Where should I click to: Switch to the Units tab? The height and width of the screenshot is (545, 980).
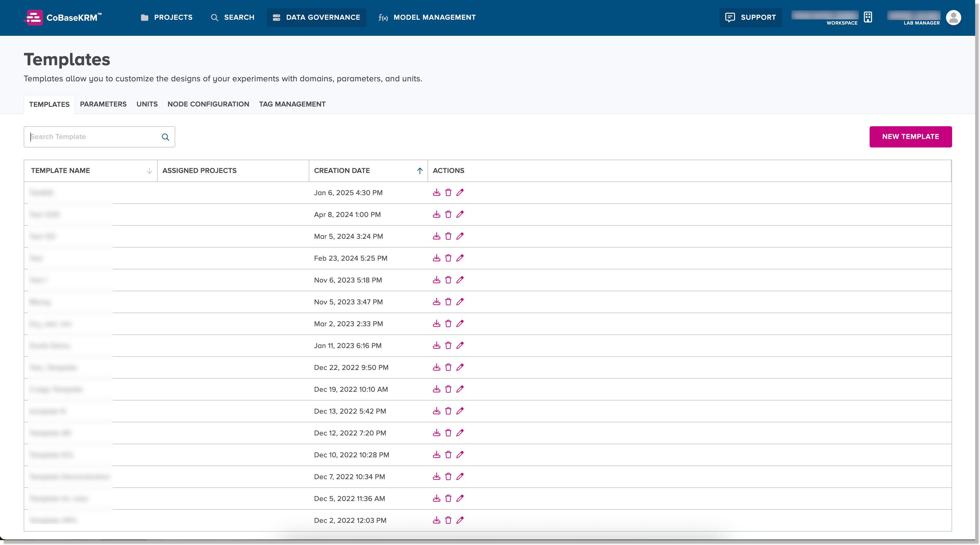click(x=147, y=104)
